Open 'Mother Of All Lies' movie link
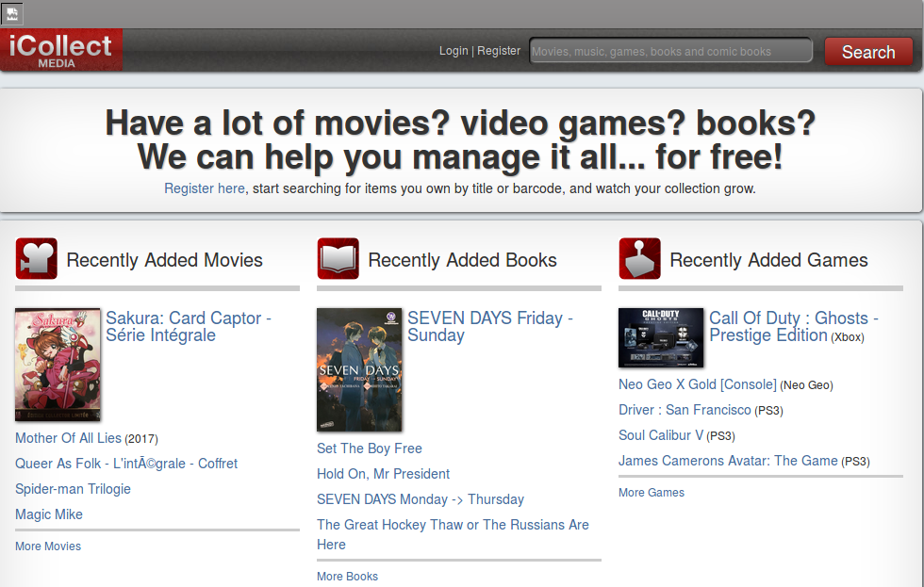The image size is (924, 587). click(x=68, y=438)
